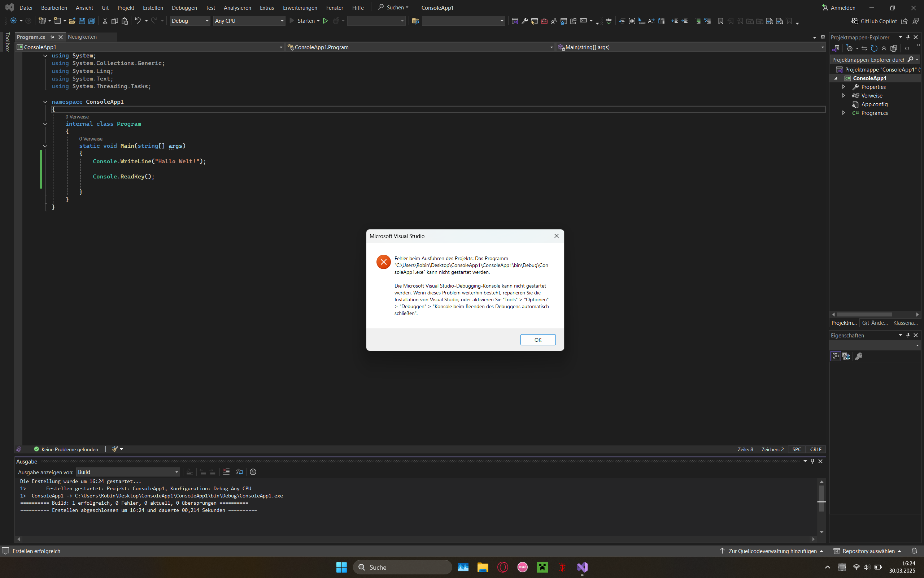Click the Increase Indent toolbar icon

coord(684,21)
